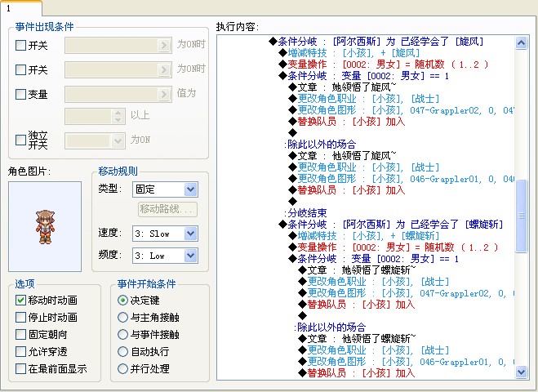Select event page tab 1
Viewport: 538px width, 392px height.
coord(21,8)
